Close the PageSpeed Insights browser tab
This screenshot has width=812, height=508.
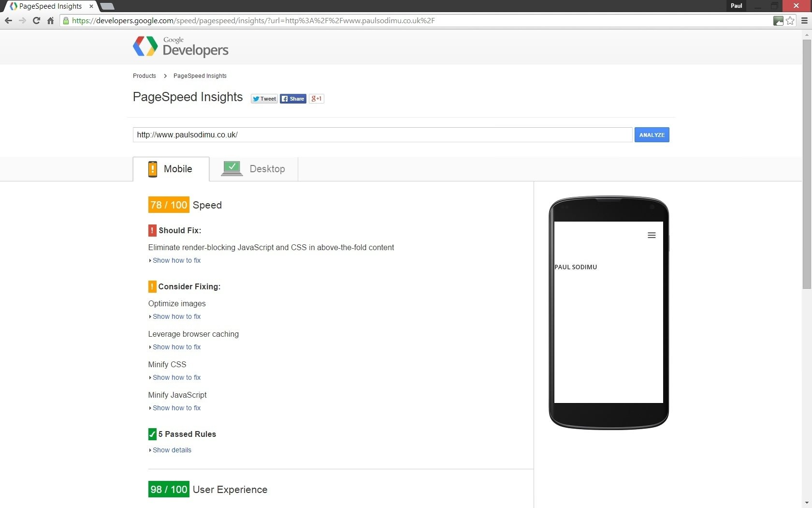point(91,6)
